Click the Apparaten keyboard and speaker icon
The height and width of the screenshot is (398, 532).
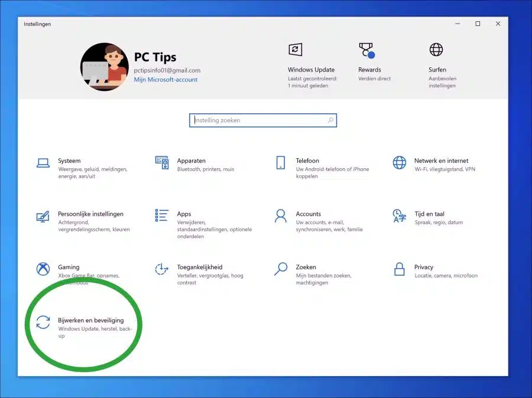[x=162, y=162]
